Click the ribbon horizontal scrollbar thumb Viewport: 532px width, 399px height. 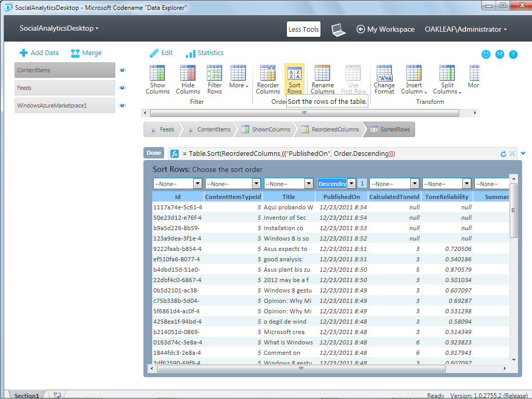[304, 113]
